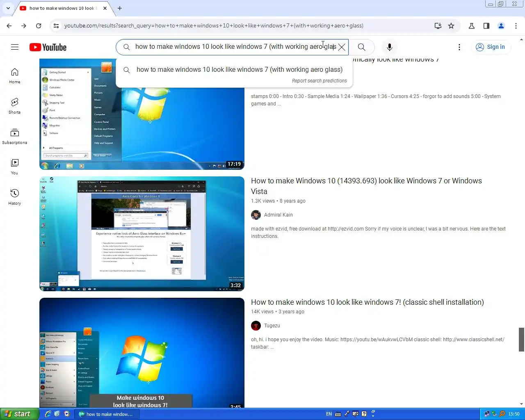Open YouTube settings three-dot menu
525x420 pixels.
tap(459, 47)
